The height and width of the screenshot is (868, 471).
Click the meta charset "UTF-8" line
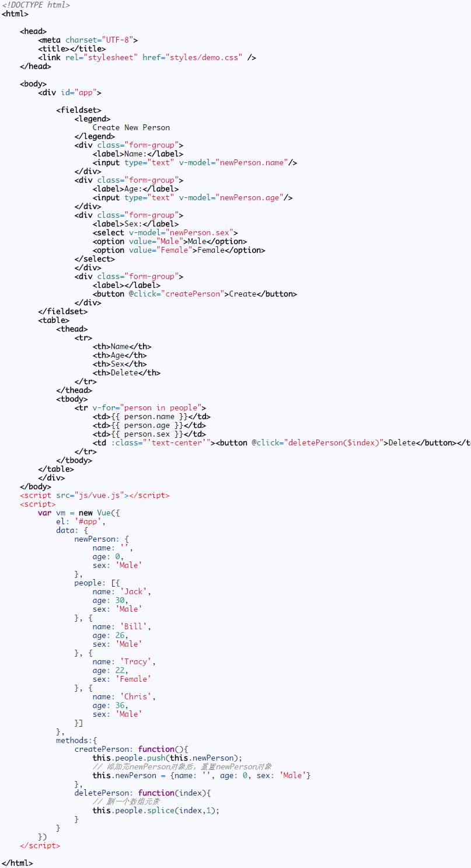pos(88,40)
